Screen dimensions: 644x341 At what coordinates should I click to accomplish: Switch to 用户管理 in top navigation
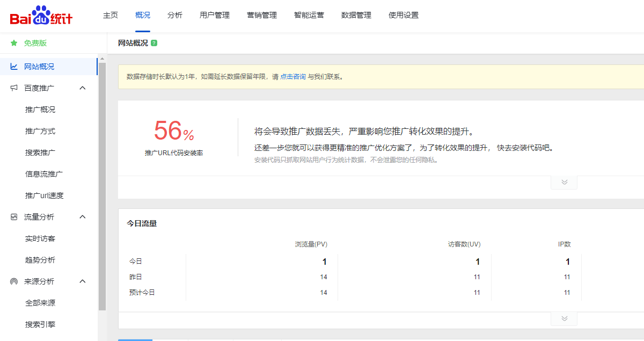(x=215, y=15)
